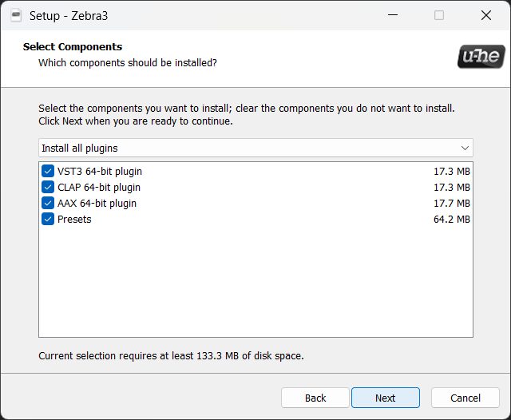Viewport: 511px width, 420px height.
Task: Cancel the Zebra3 setup
Action: point(465,398)
